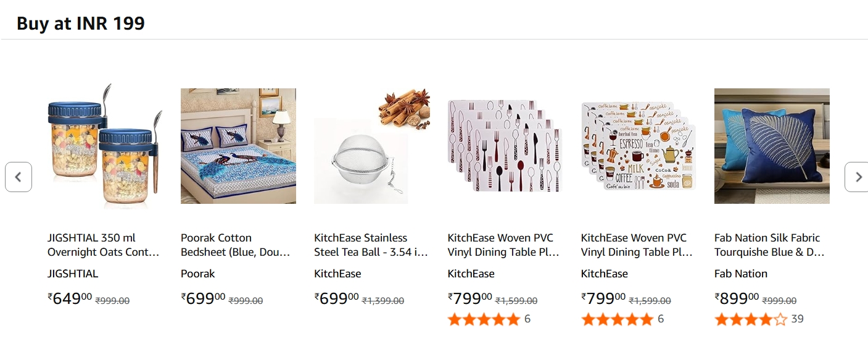Click the JIGSHTIAL brand link
The image size is (868, 362).
(73, 274)
